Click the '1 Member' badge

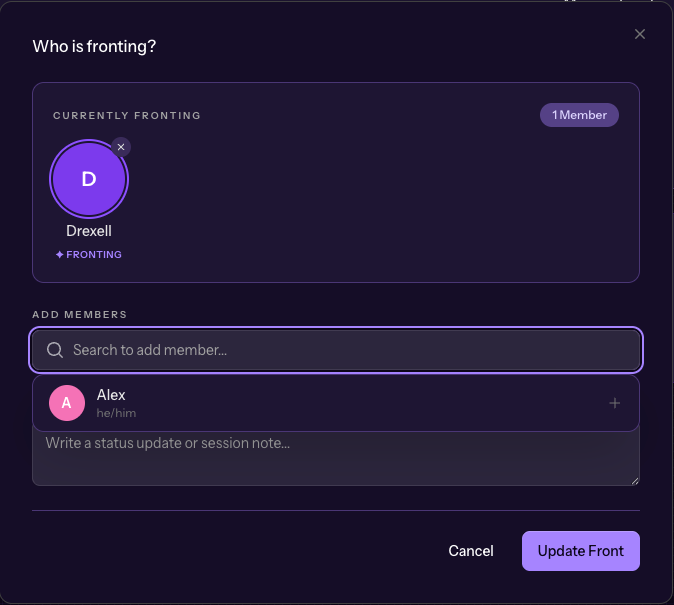point(580,115)
